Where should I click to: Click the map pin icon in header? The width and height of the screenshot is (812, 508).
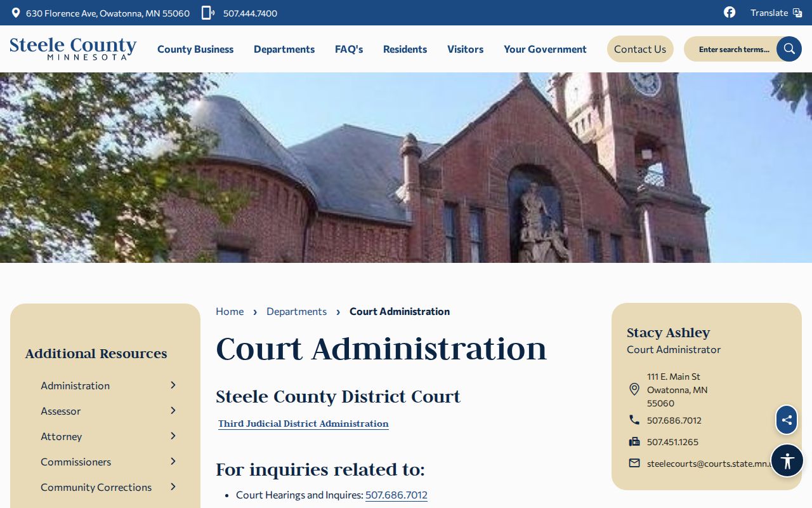coord(16,13)
